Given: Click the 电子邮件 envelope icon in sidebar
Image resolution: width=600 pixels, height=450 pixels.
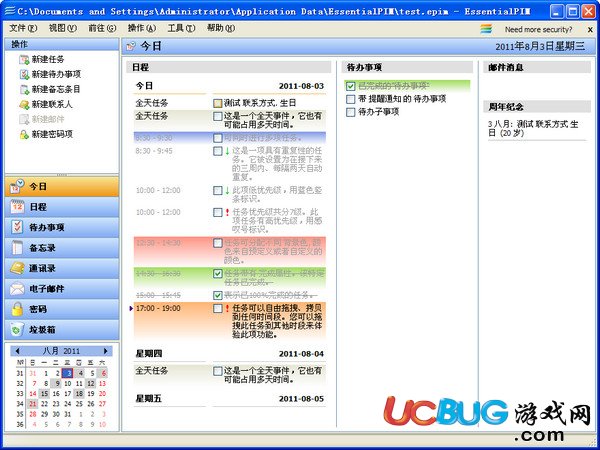Looking at the screenshot, I should pyautogui.click(x=17, y=289).
